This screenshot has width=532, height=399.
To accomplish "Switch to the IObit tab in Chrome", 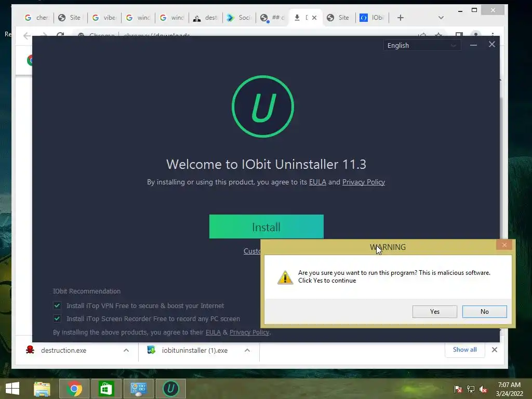I will [372, 18].
